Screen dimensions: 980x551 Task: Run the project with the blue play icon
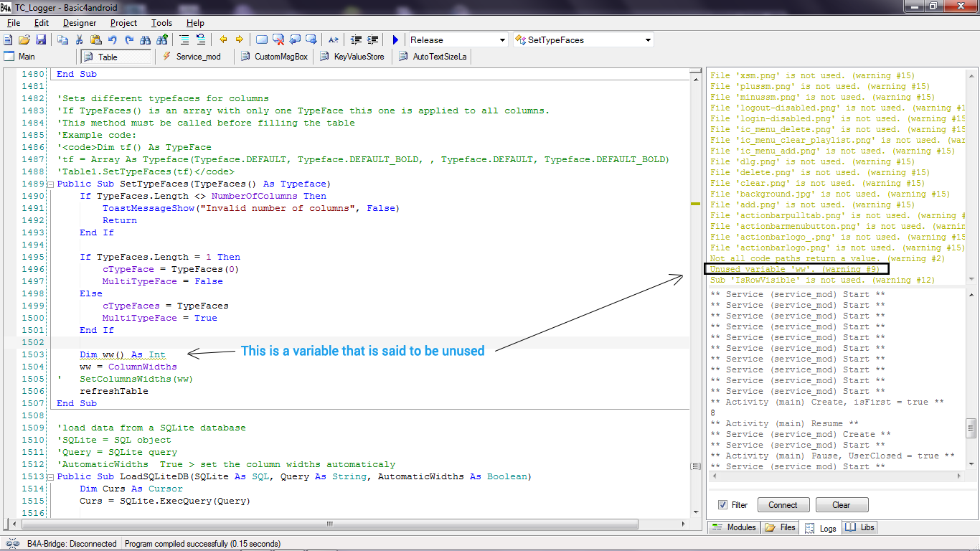click(395, 40)
